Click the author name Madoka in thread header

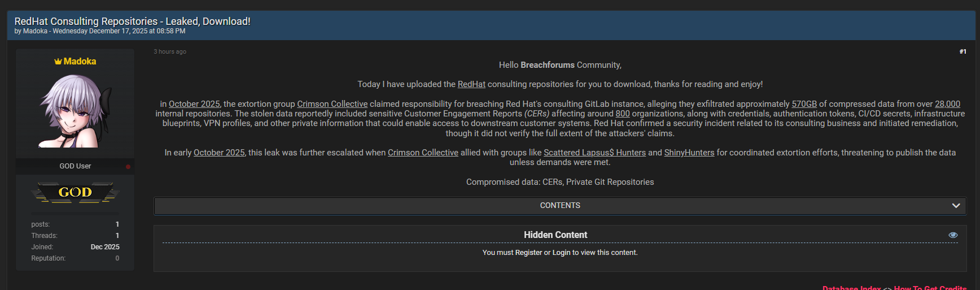tap(35, 31)
